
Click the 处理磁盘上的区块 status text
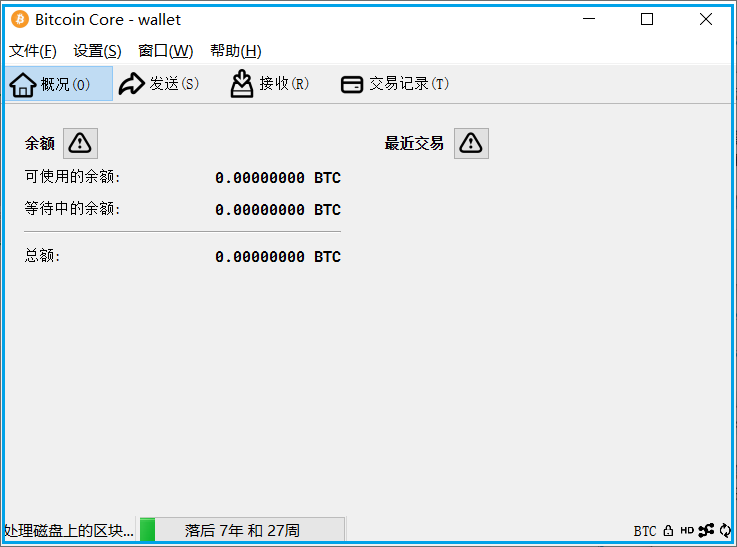[69, 531]
